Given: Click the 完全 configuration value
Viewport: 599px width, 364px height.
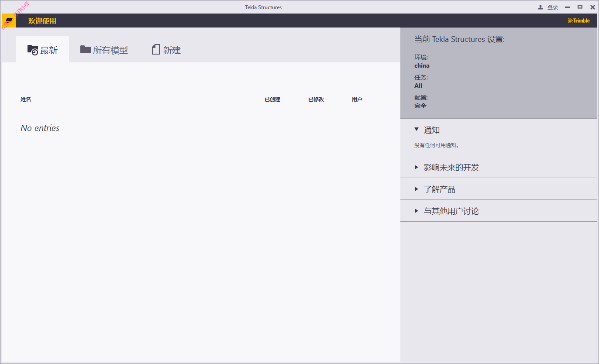Looking at the screenshot, I should (x=420, y=106).
